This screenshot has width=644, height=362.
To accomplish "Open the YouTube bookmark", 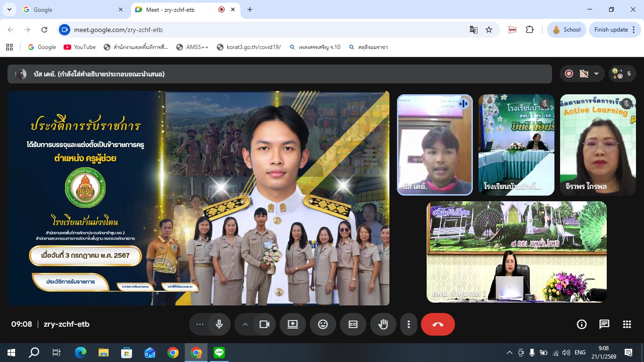I will [80, 47].
